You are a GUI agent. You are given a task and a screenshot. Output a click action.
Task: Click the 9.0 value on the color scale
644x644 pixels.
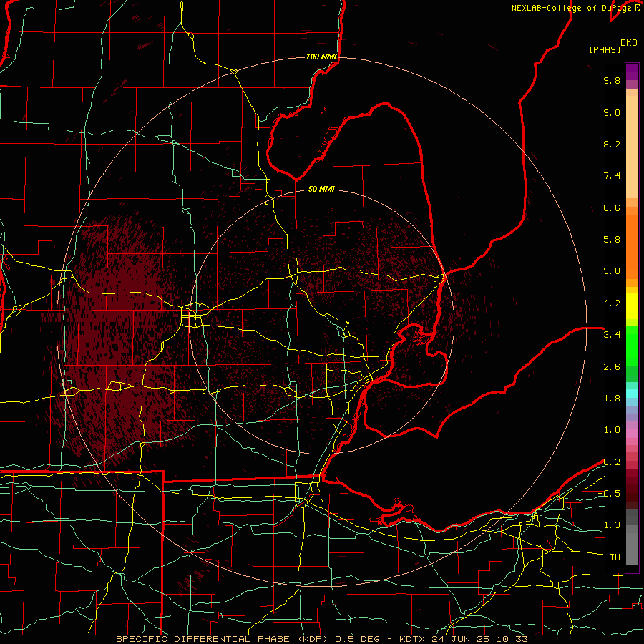[x=612, y=112]
